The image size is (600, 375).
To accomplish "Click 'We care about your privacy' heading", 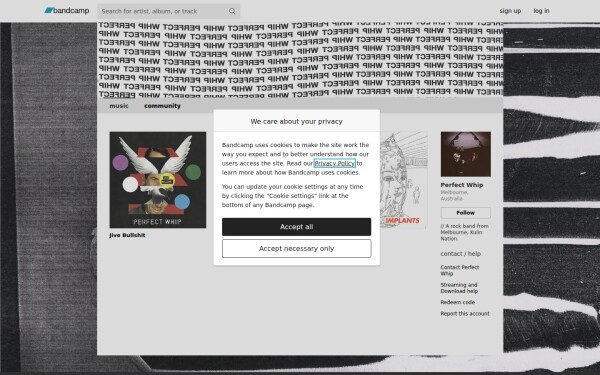I will tap(297, 121).
